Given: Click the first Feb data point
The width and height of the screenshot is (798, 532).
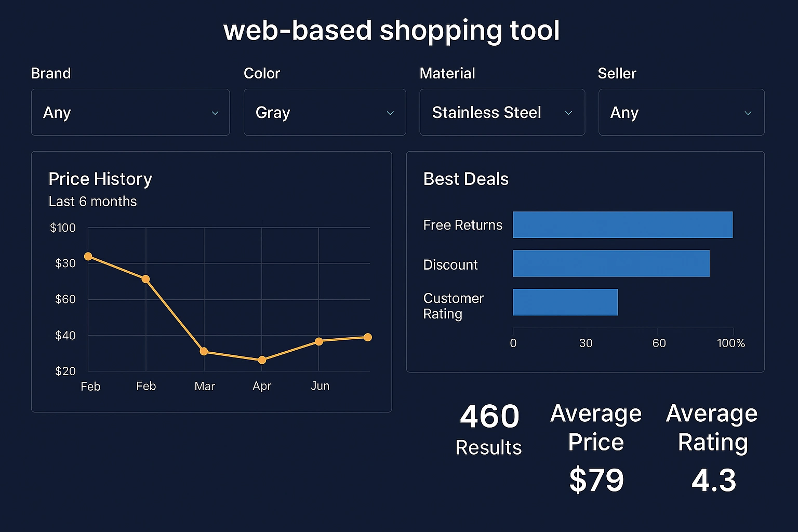Looking at the screenshot, I should 88,256.
